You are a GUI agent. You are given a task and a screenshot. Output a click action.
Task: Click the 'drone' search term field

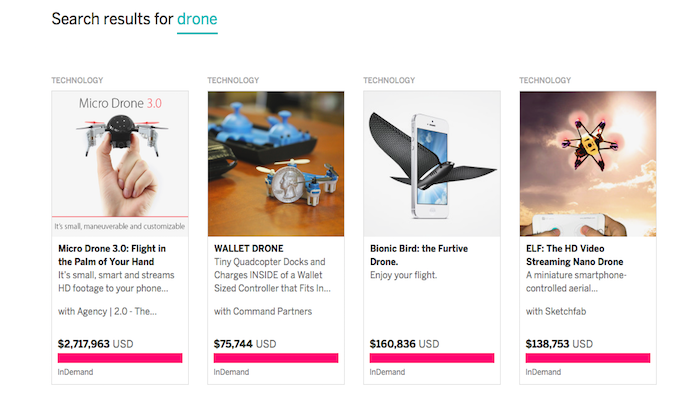click(x=197, y=19)
